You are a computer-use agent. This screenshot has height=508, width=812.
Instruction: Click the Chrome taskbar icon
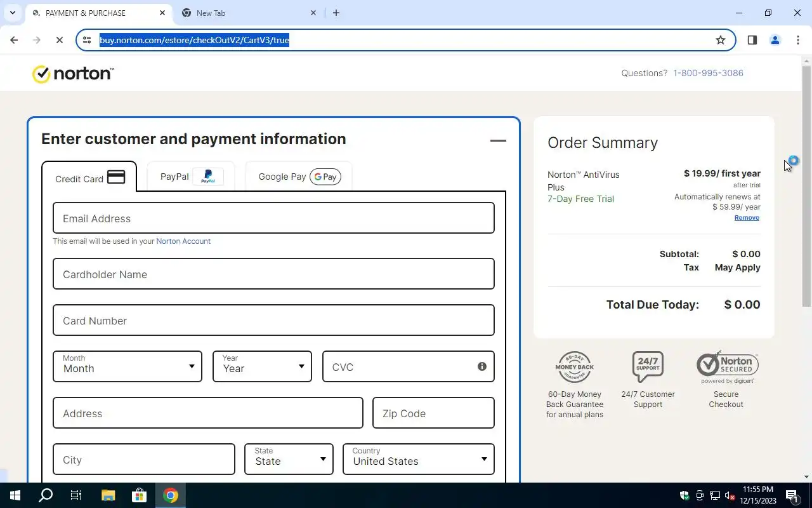tap(170, 495)
